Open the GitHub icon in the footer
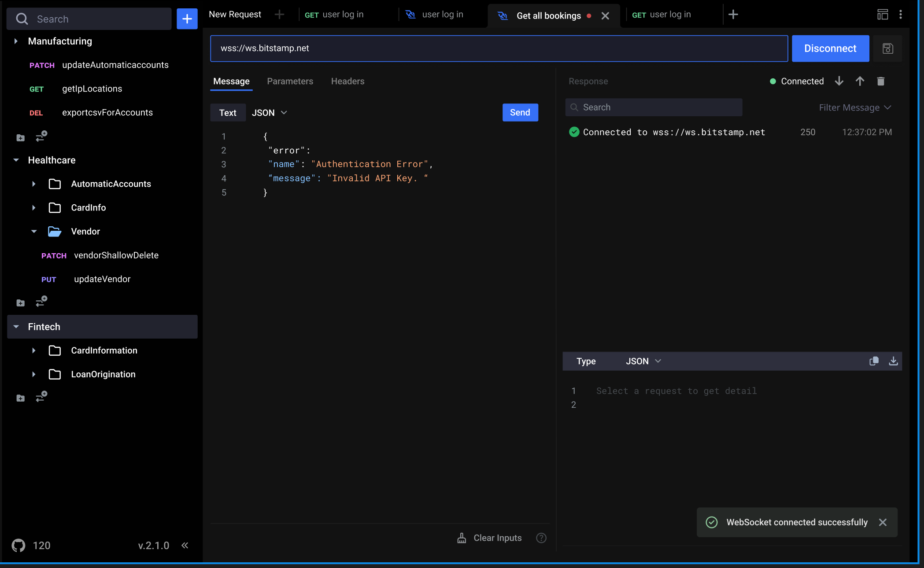This screenshot has width=924, height=568. [x=18, y=546]
